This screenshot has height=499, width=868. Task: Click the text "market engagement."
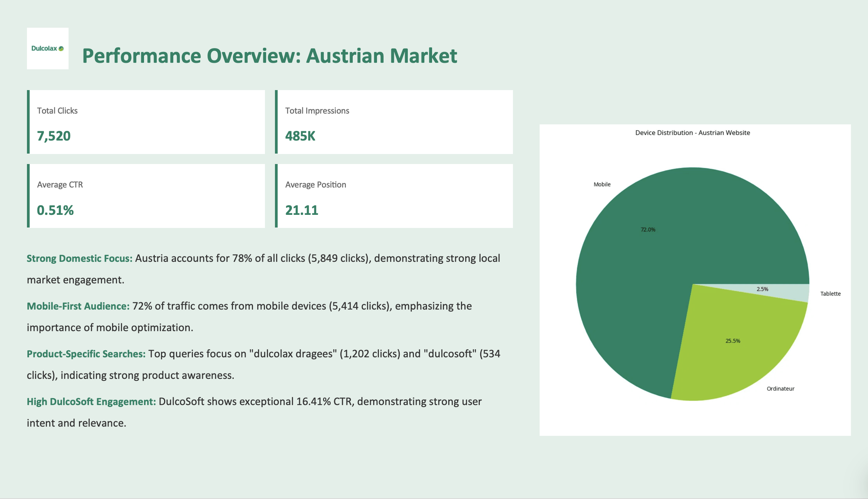(75, 280)
